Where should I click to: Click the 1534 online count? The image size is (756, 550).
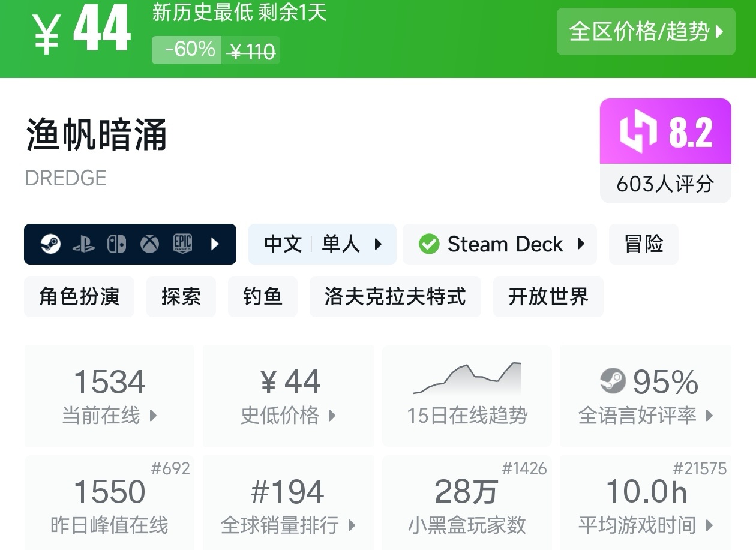click(109, 382)
